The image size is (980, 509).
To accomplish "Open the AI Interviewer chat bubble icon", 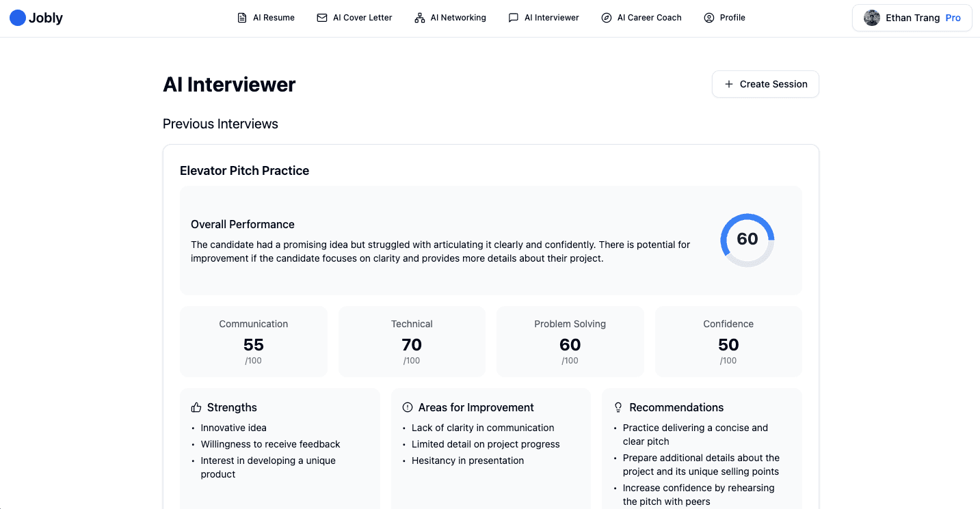I will tap(514, 17).
